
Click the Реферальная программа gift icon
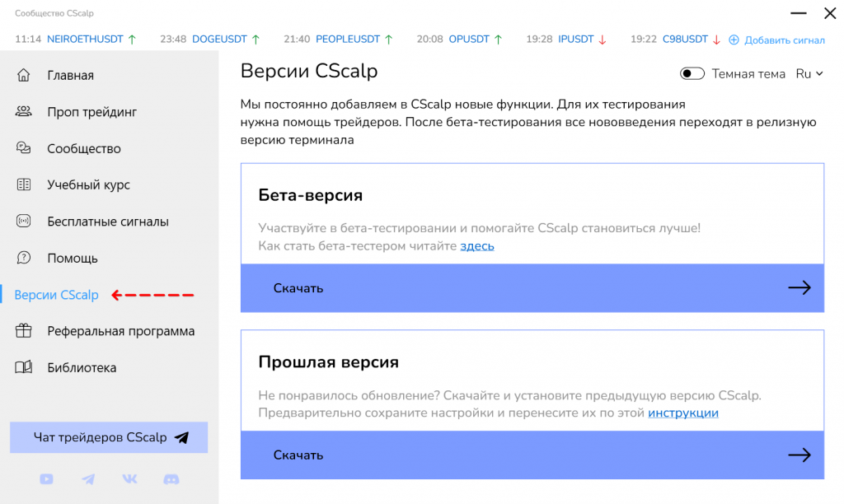coord(24,331)
